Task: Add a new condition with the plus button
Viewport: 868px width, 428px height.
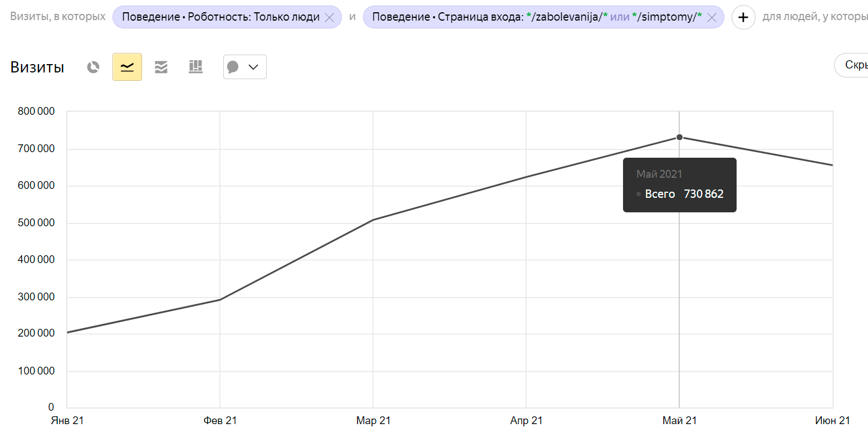Action: pos(743,17)
